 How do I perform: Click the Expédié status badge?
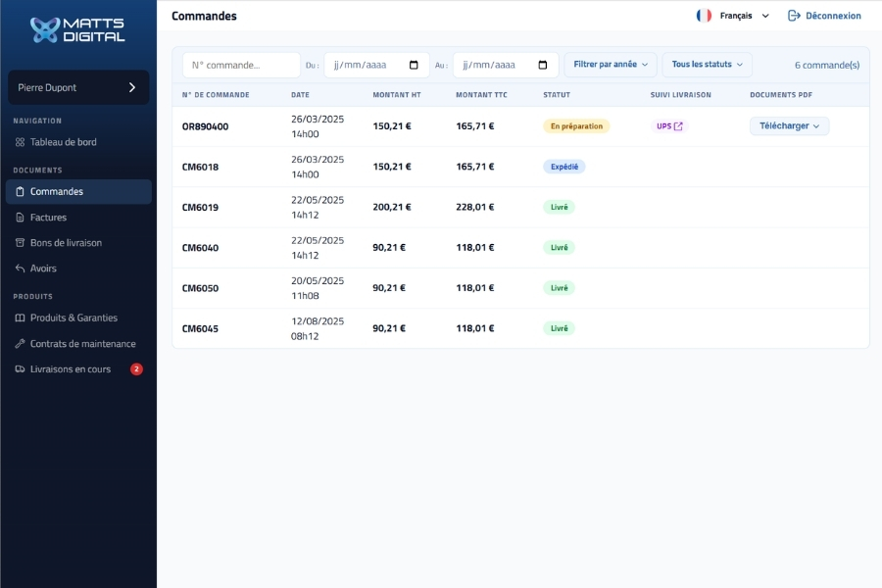tap(564, 168)
